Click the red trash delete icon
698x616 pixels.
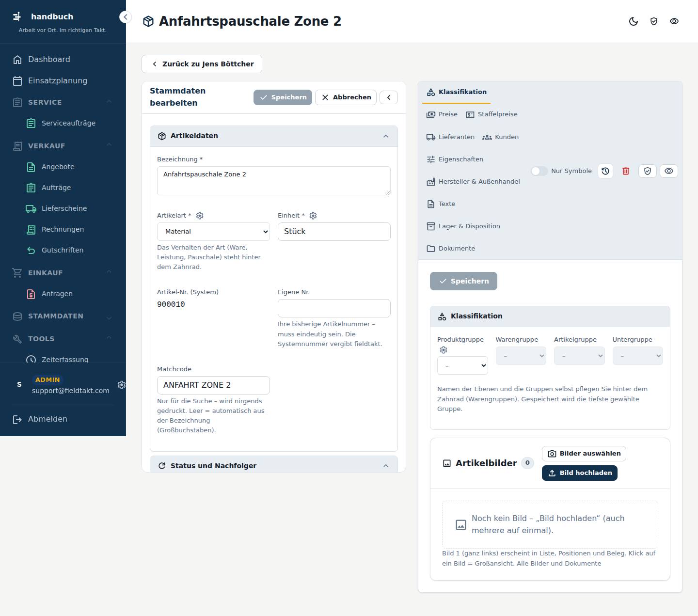point(626,171)
